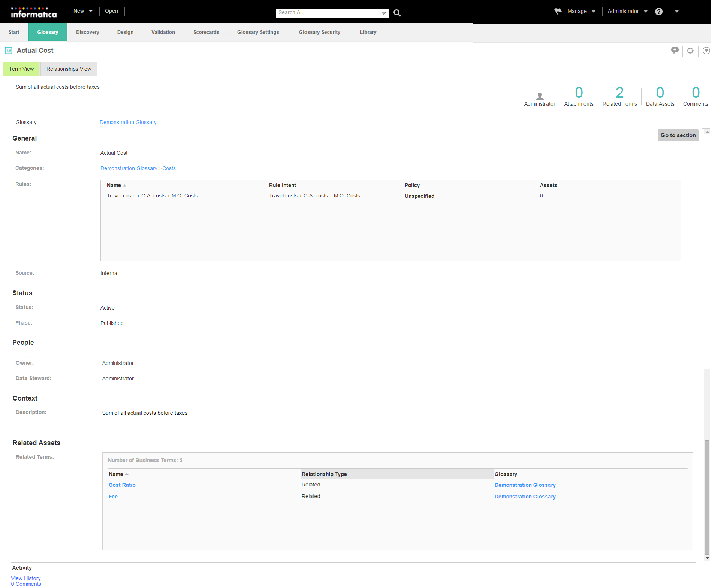Switch to the Scorecards tab

coord(206,32)
